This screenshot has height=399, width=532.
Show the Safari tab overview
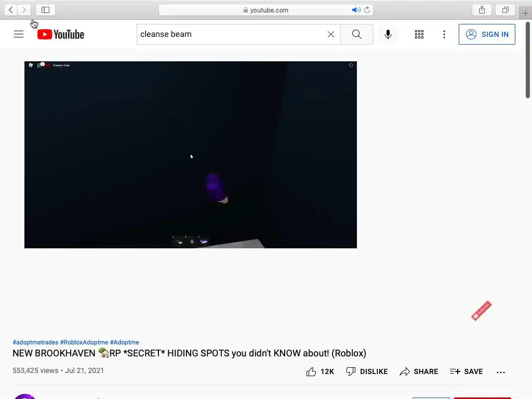pos(506,10)
